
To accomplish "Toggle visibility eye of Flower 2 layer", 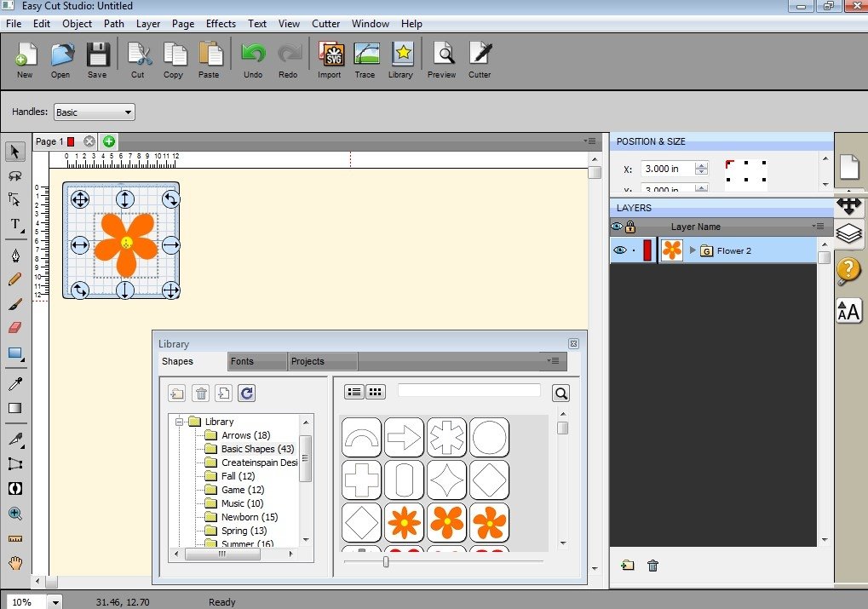I will point(619,250).
